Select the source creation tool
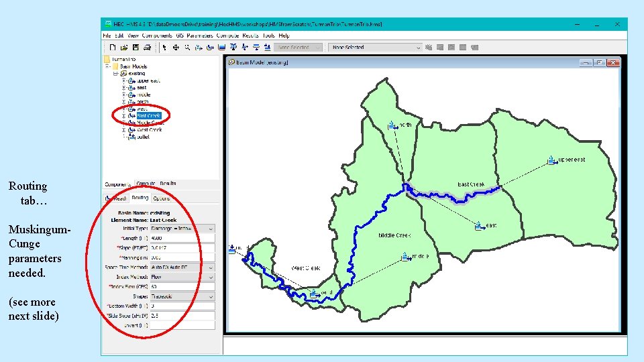This screenshot has height=362, width=644. 256,48
